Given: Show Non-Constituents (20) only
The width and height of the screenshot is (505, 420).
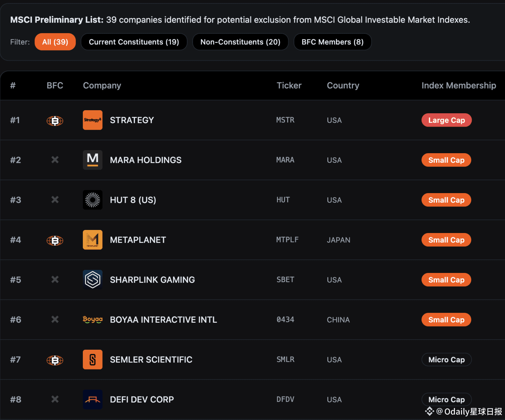Looking at the screenshot, I should [240, 42].
